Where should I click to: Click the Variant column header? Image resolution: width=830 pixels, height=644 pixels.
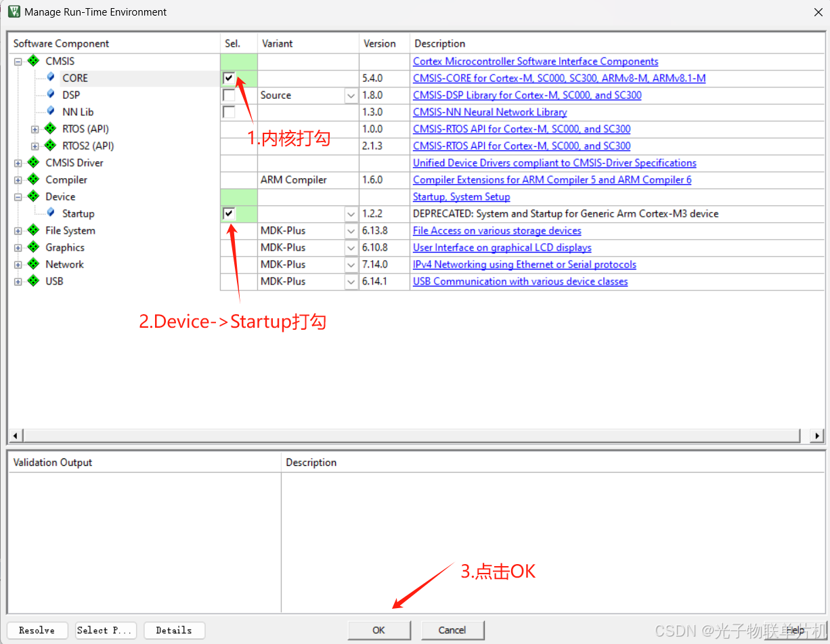(308, 43)
